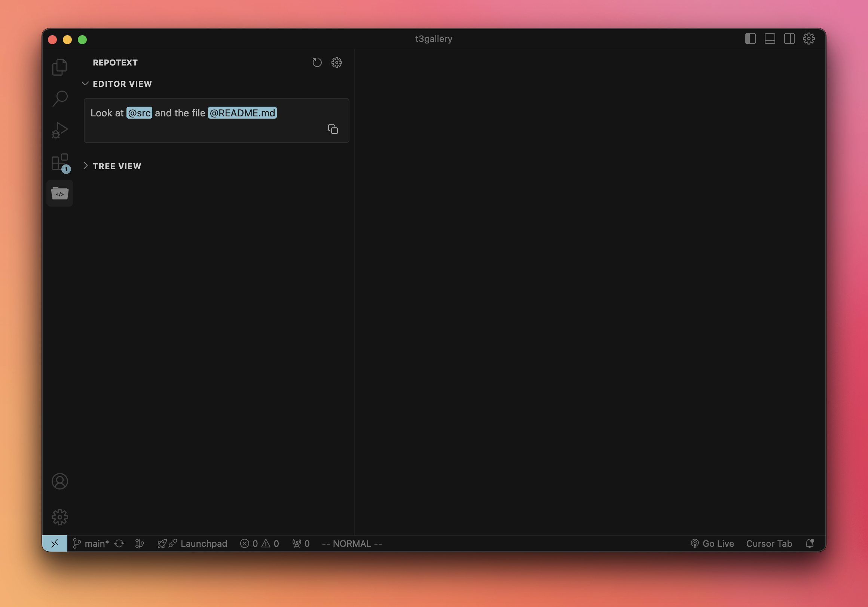Open Run and Debug view
This screenshot has width=868, height=607.
[x=60, y=130]
